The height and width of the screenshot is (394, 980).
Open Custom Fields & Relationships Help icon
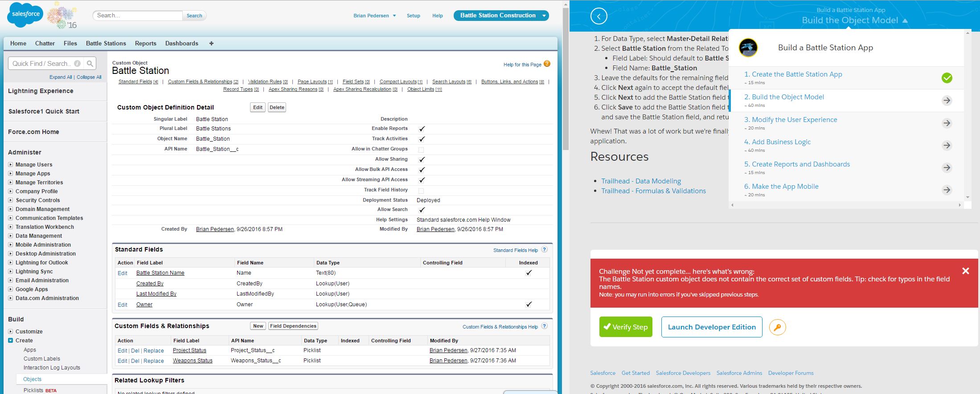(x=544, y=326)
